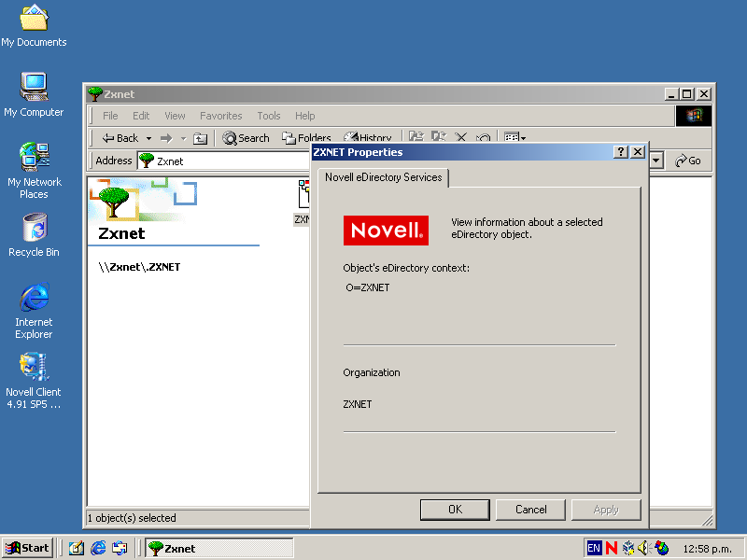Select the Recycle Bin icon
747x560 pixels.
coord(34,235)
